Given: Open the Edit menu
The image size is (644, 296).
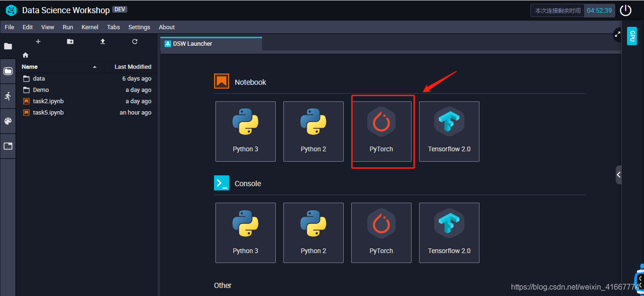Looking at the screenshot, I should 28,27.
